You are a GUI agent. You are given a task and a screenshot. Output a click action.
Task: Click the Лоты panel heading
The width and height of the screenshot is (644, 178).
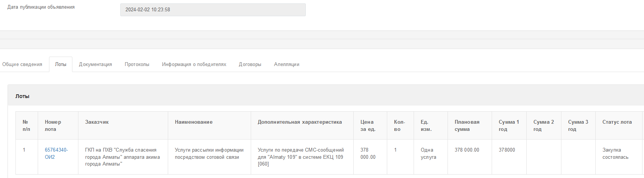(x=23, y=97)
